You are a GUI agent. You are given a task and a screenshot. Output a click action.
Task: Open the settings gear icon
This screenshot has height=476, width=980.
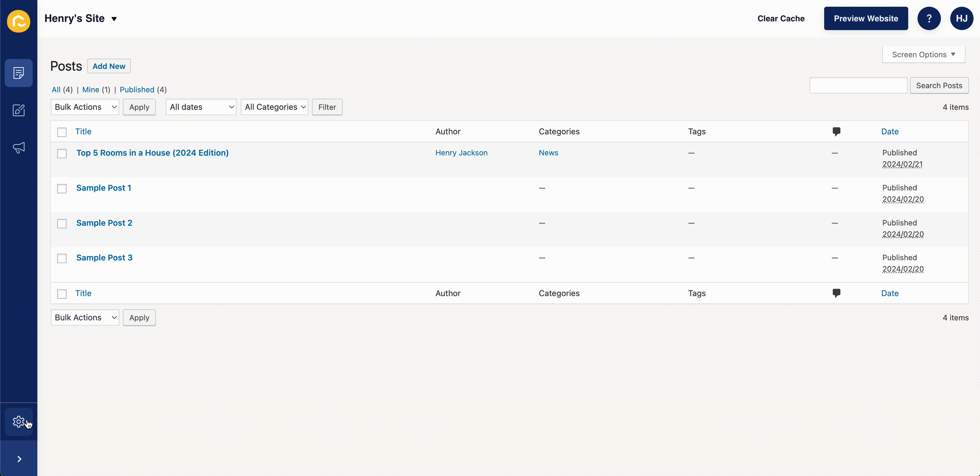click(18, 421)
